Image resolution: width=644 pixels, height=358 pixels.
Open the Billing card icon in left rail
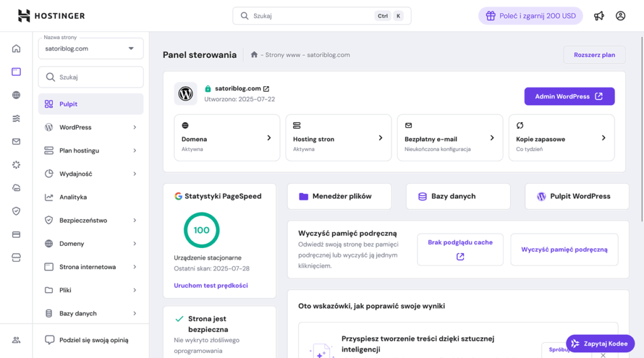pos(16,234)
